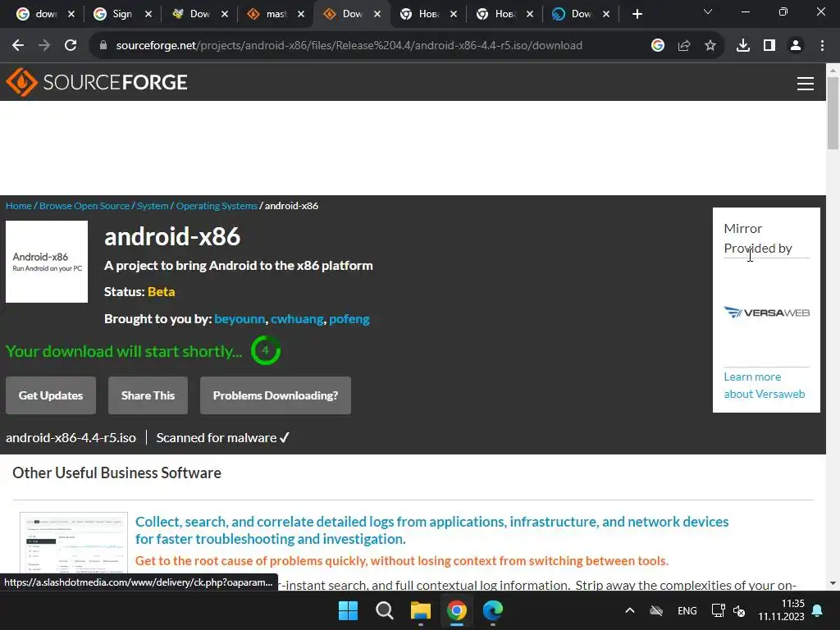Click the browser back arrow
Screen dimensions: 840x630
coord(18,46)
